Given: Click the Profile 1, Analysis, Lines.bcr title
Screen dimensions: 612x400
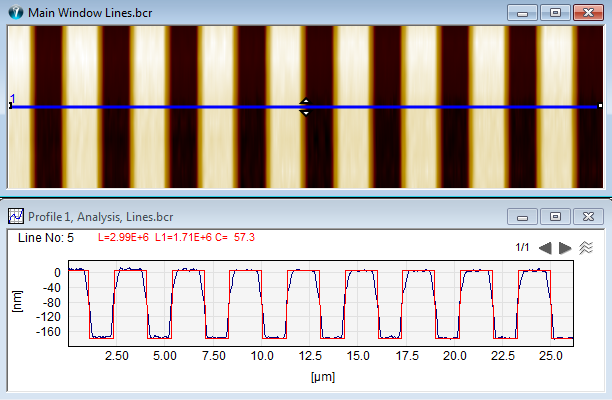Looking at the screenshot, I should pyautogui.click(x=101, y=217).
